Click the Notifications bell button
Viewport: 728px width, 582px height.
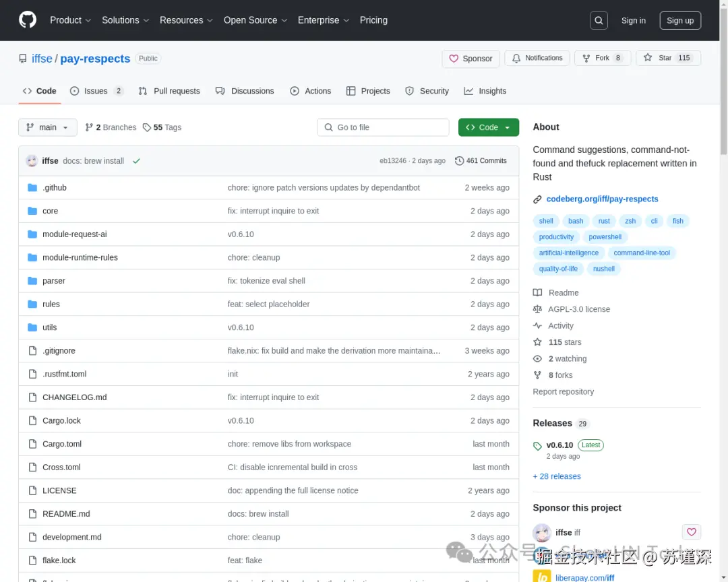pyautogui.click(x=537, y=58)
